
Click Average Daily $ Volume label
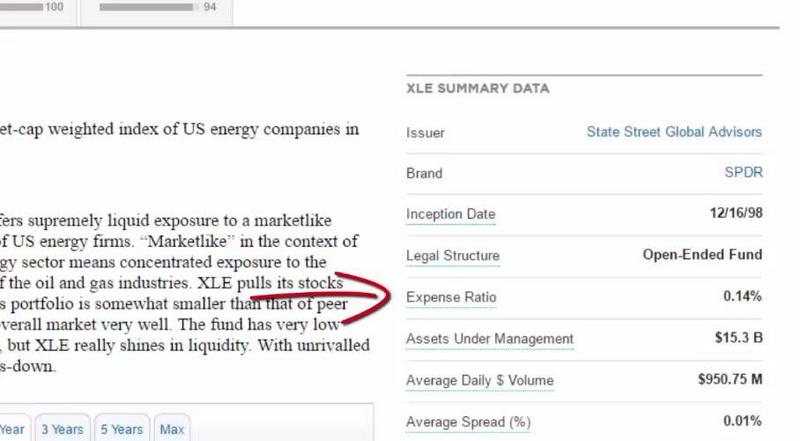(480, 380)
